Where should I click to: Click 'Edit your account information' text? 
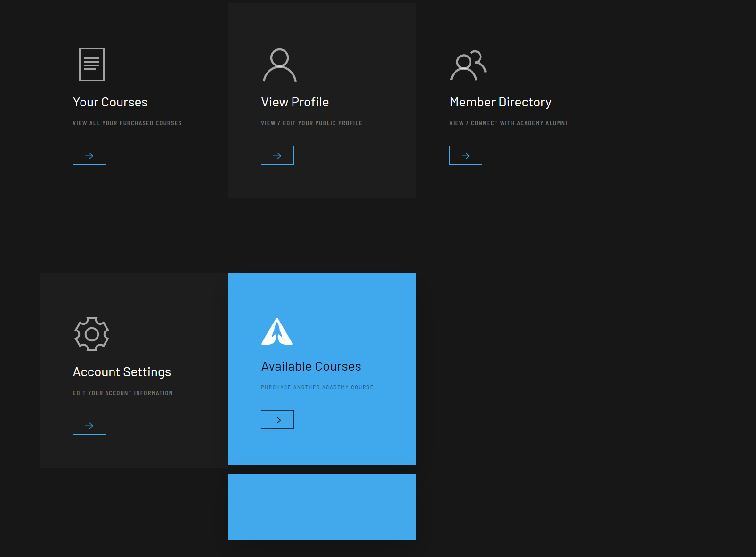[x=122, y=393]
